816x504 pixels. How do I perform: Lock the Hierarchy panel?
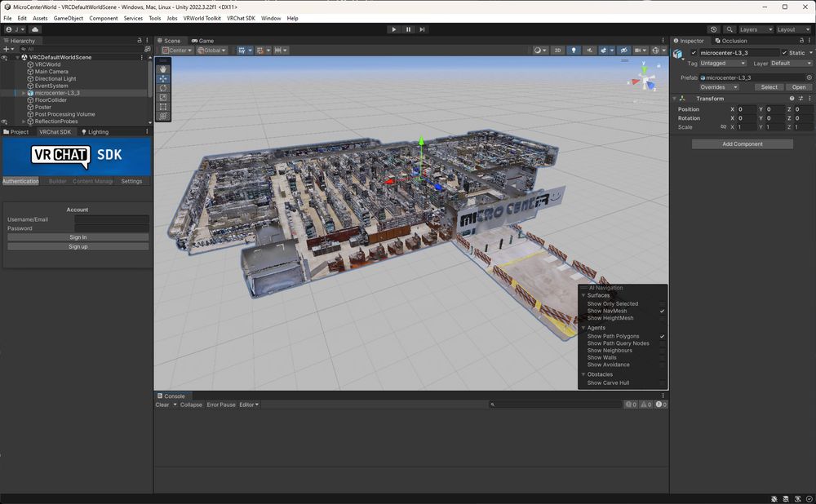(x=139, y=41)
